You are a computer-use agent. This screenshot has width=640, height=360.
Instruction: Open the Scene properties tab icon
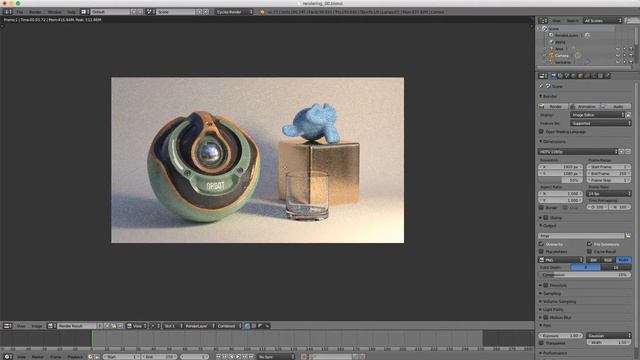(567, 76)
